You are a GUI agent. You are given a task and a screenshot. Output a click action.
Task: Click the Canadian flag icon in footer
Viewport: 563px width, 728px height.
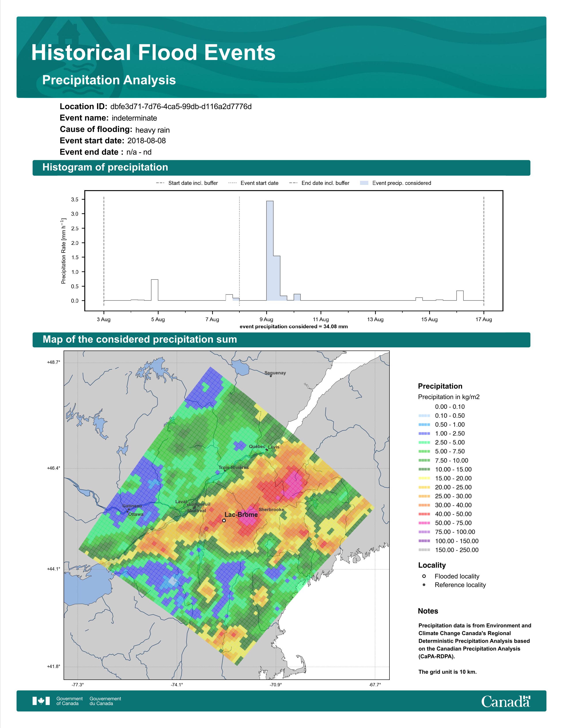pos(41,701)
